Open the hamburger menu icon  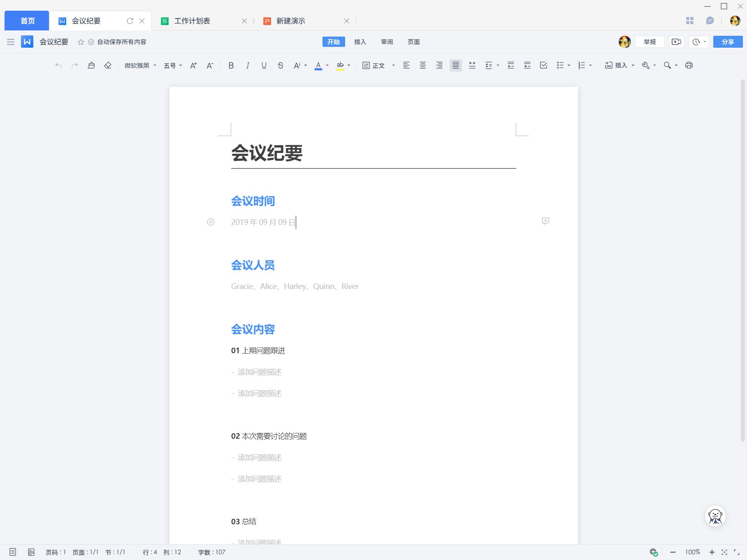pos(11,42)
